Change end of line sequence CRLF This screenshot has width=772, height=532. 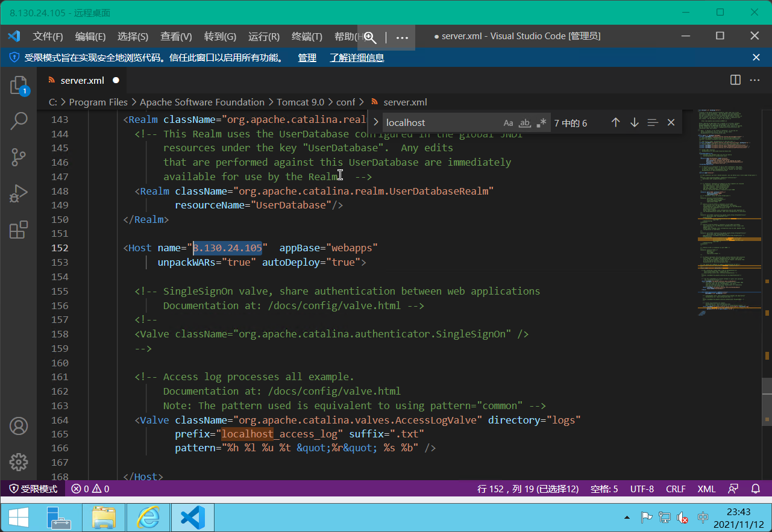(x=676, y=489)
